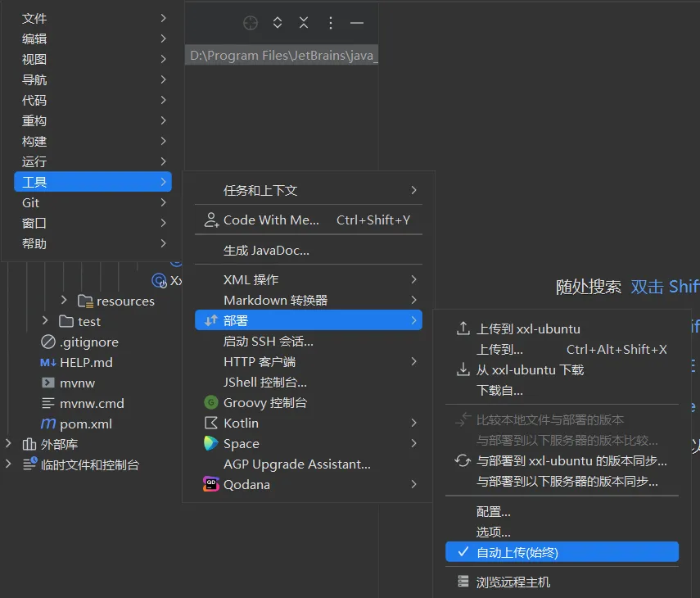
Task: Click the Kotlin logo icon
Action: point(210,423)
